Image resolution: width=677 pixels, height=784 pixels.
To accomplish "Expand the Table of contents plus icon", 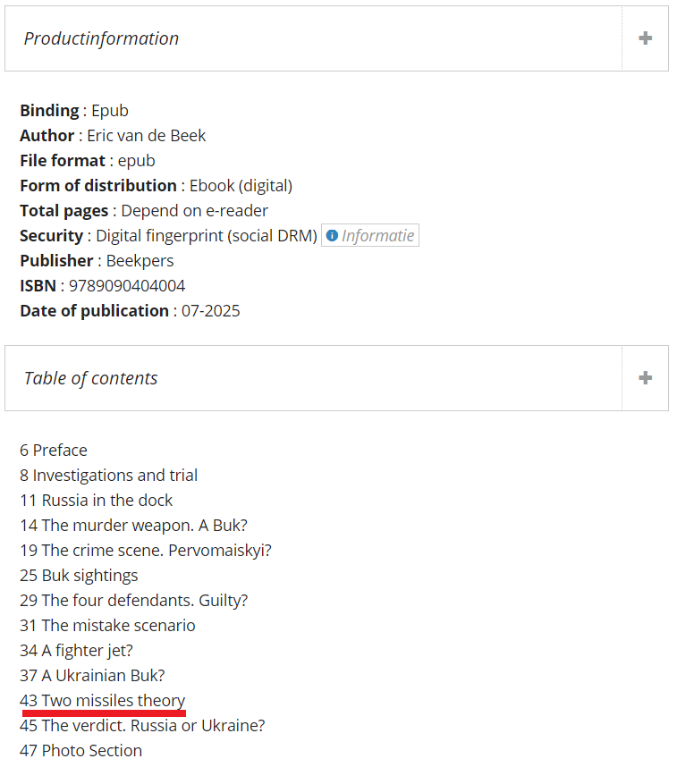I will click(645, 378).
